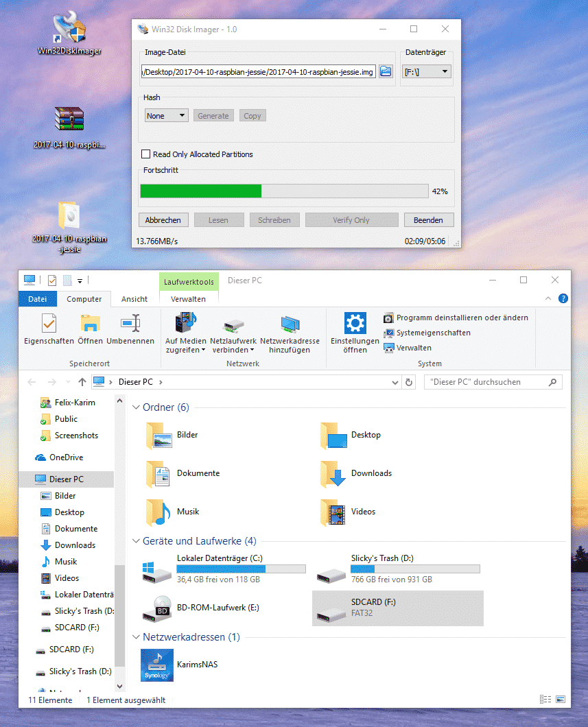This screenshot has height=727, width=588.
Task: Open the KarimsNAS Synology network location
Action: coord(157,665)
